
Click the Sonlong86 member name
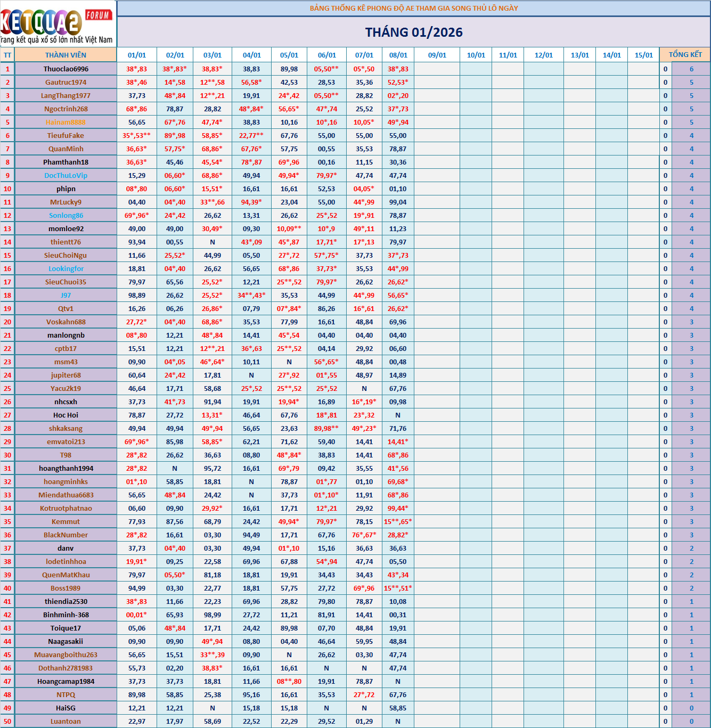click(x=66, y=215)
